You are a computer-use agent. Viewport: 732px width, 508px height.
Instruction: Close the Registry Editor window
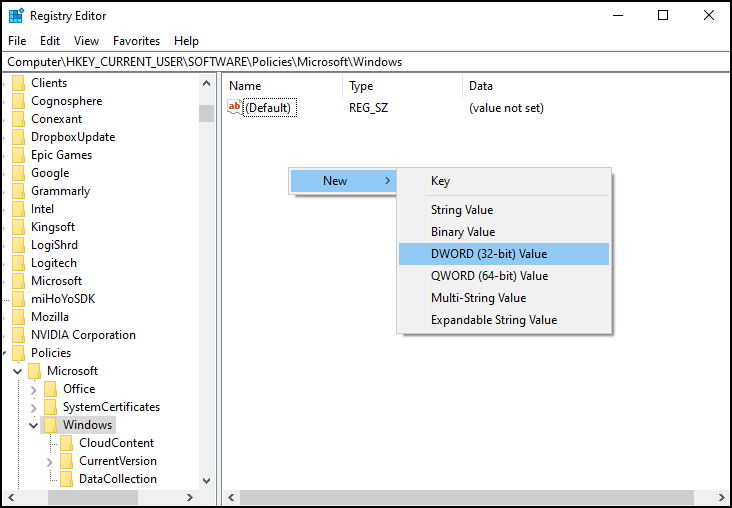click(709, 15)
